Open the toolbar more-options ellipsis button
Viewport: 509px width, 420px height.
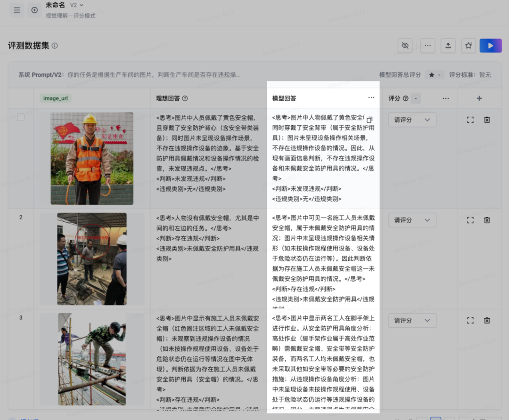tap(427, 46)
